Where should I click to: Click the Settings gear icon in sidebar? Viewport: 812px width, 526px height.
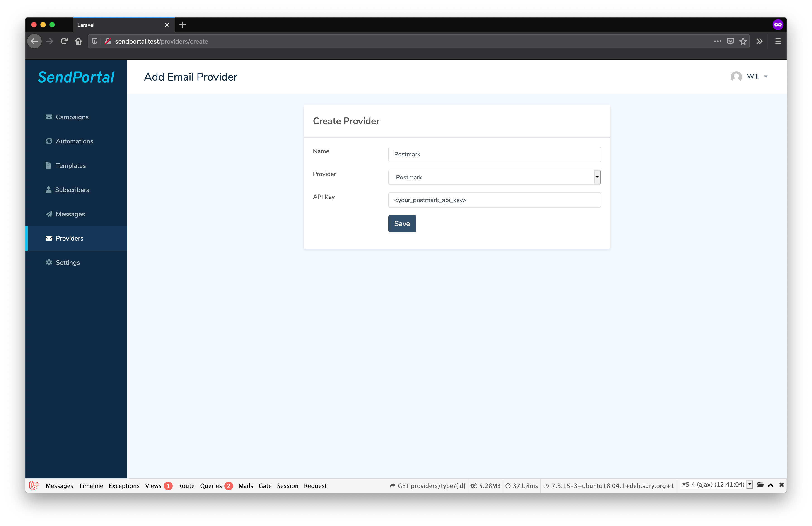(48, 262)
